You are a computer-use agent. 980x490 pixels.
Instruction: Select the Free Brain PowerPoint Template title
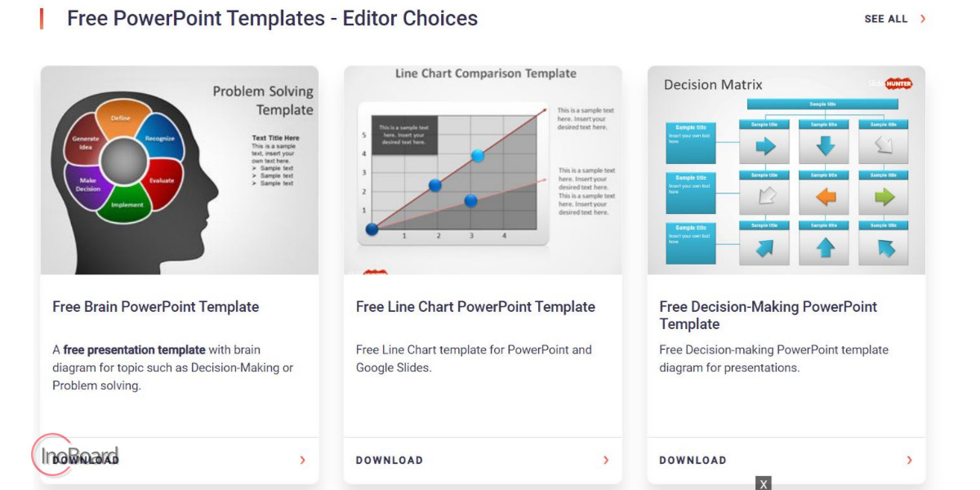click(x=156, y=307)
